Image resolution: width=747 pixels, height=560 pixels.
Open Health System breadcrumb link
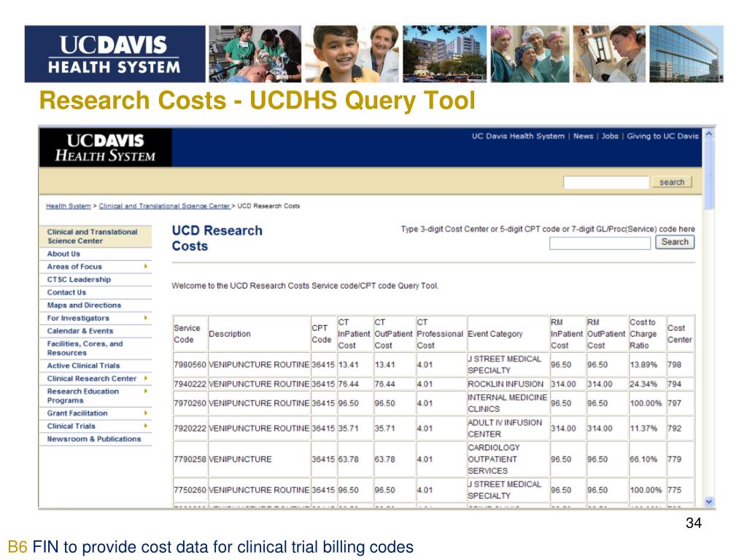pos(68,206)
